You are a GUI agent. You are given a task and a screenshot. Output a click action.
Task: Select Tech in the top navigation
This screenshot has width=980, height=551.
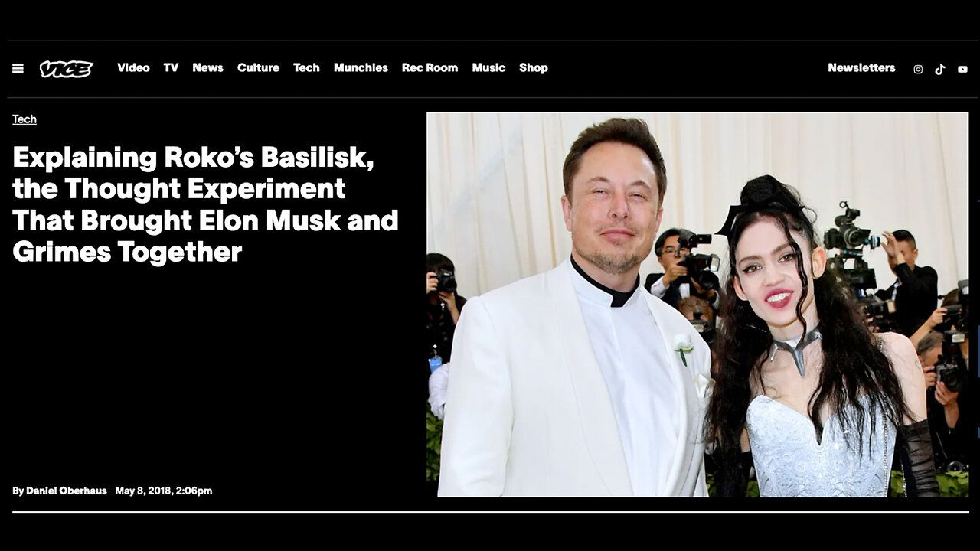click(x=306, y=67)
